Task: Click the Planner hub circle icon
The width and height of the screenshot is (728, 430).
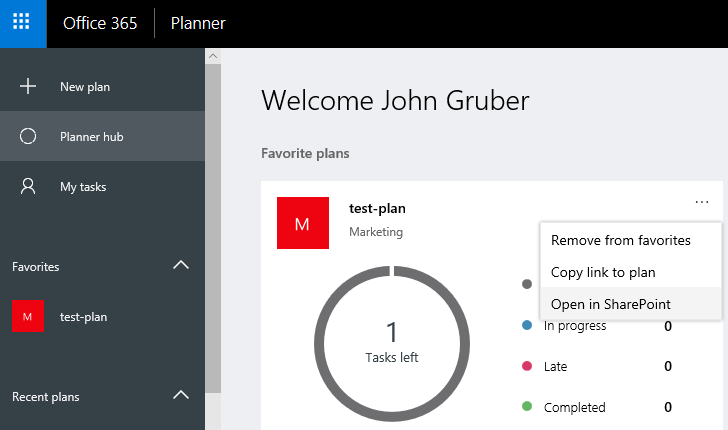Action: [x=28, y=136]
